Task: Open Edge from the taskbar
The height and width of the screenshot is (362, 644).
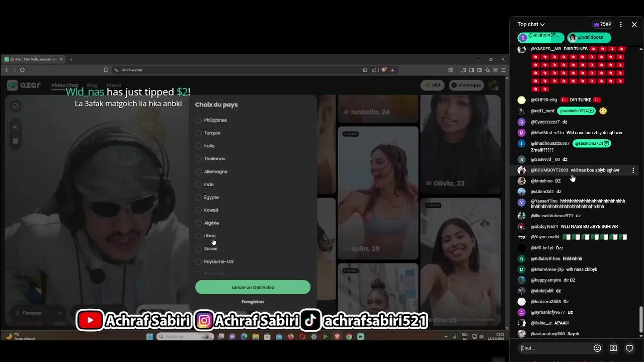Action: [244, 336]
